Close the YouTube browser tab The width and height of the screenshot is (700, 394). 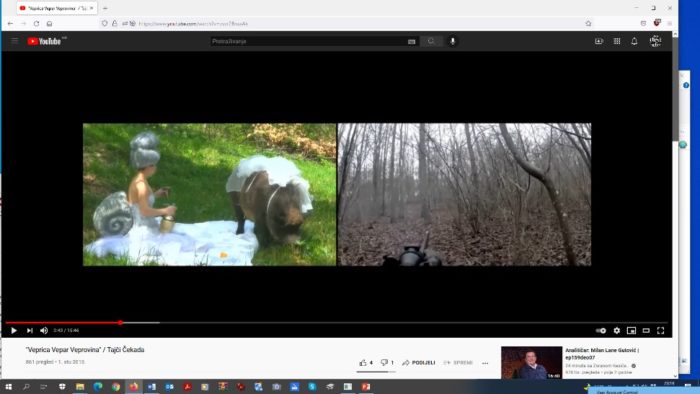pyautogui.click(x=92, y=8)
